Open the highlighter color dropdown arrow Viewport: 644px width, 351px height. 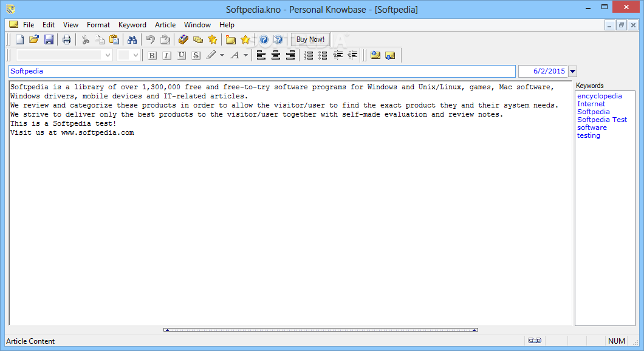click(x=222, y=55)
